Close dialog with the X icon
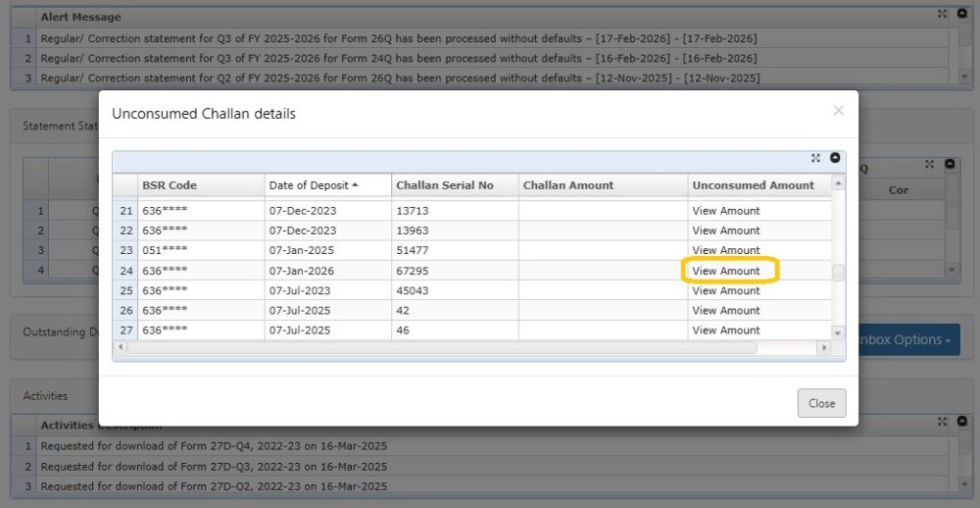 838,111
